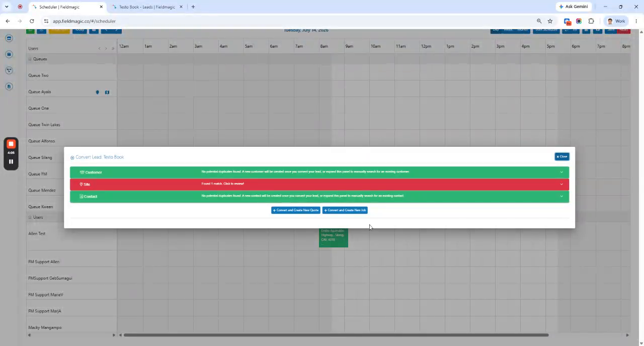Open the document icon in the sidebar
Screen dimensions: 644x346
click(x=9, y=86)
